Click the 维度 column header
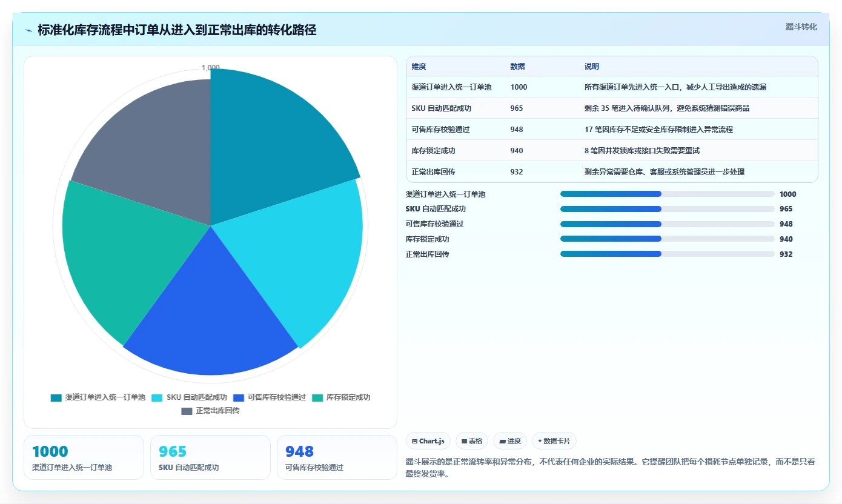This screenshot has width=842, height=504. [419, 67]
